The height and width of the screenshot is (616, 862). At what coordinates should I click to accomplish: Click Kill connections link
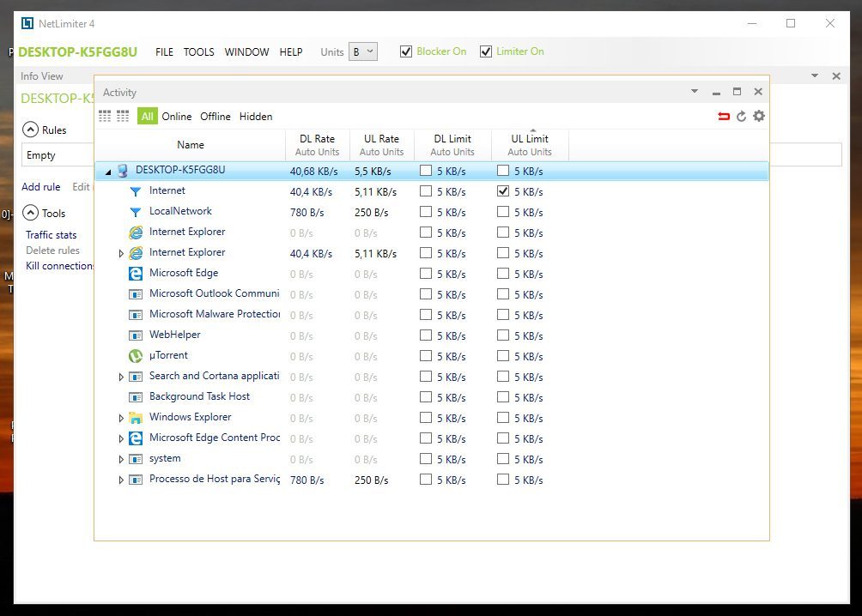tap(59, 265)
